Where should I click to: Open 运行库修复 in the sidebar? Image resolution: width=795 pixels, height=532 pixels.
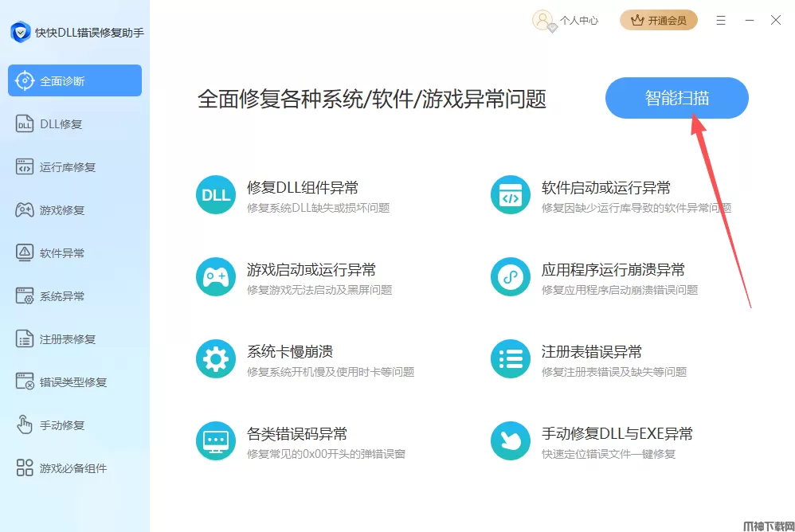click(x=67, y=167)
